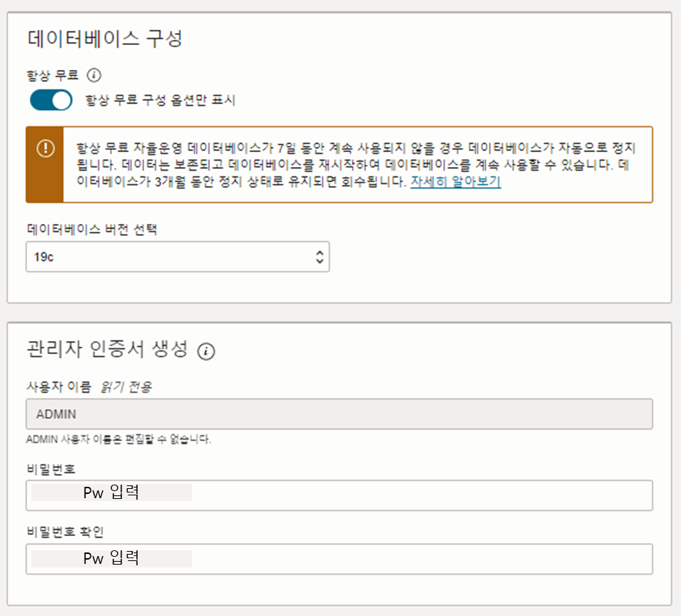The height and width of the screenshot is (616, 681).
Task: Click the warning exclamation icon
Action: (x=46, y=148)
